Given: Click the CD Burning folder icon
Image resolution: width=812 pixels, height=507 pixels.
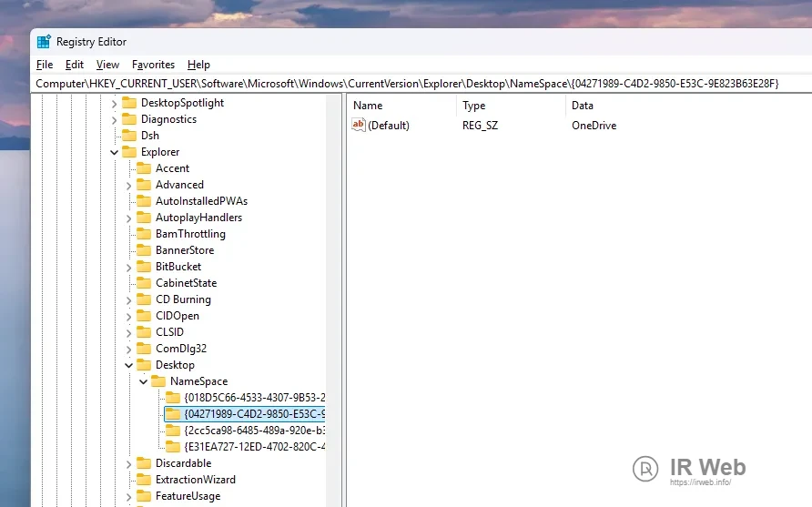Looking at the screenshot, I should coord(144,299).
